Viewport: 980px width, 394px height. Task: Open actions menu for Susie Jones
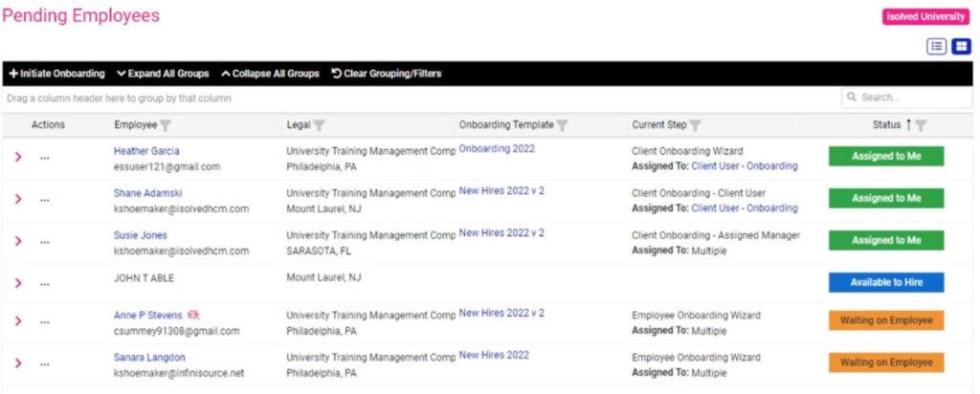pos(44,242)
